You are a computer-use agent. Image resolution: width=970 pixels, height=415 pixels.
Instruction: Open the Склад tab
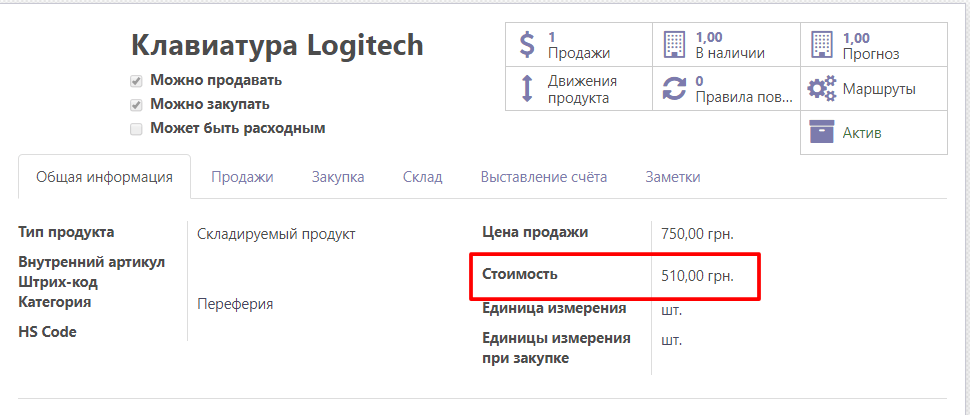(423, 177)
